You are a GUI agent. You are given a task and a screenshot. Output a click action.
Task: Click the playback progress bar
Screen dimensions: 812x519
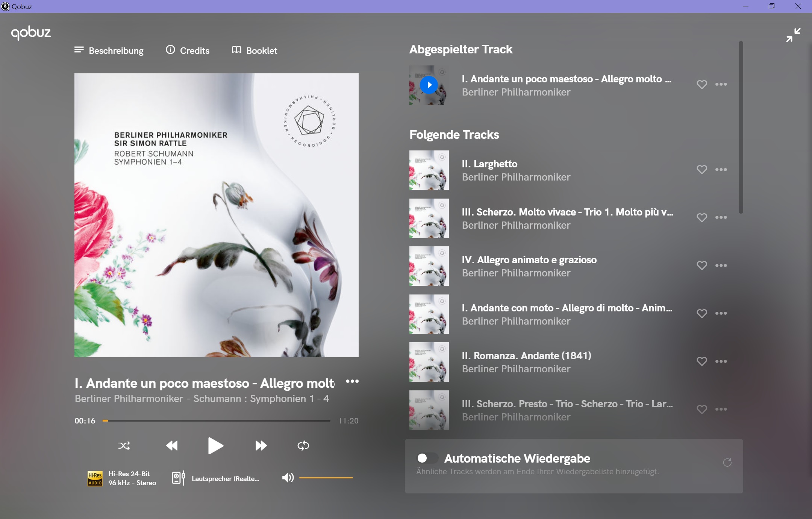217,420
